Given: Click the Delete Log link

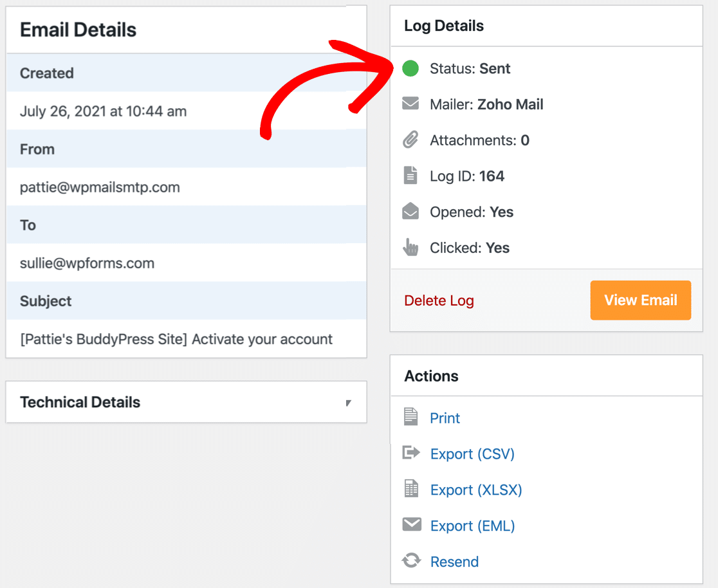Looking at the screenshot, I should pos(439,300).
